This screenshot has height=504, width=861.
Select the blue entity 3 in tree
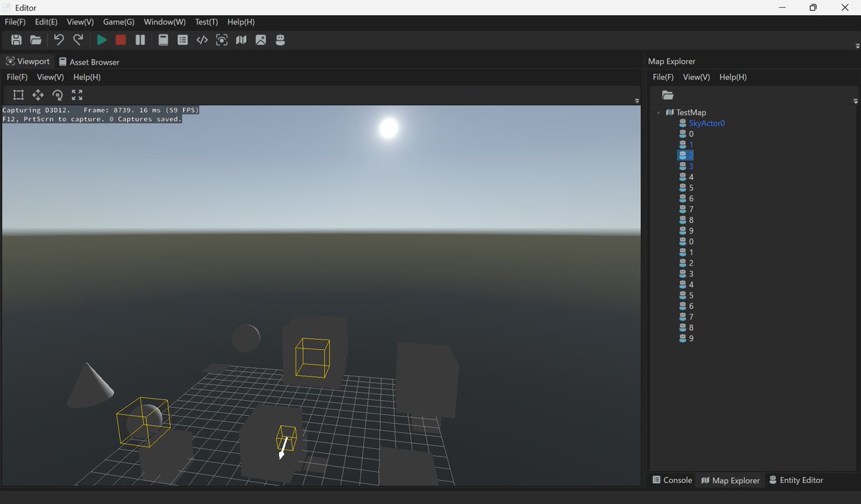pos(691,166)
